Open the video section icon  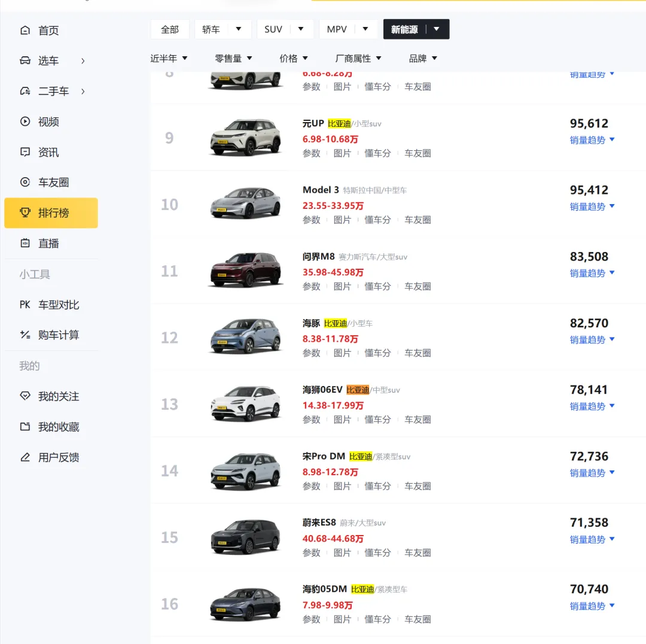(x=25, y=121)
